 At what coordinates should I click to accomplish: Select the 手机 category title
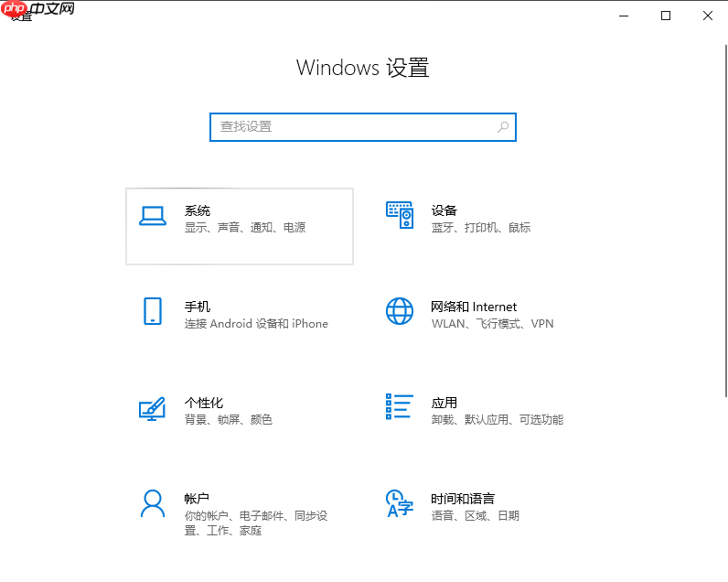click(198, 307)
